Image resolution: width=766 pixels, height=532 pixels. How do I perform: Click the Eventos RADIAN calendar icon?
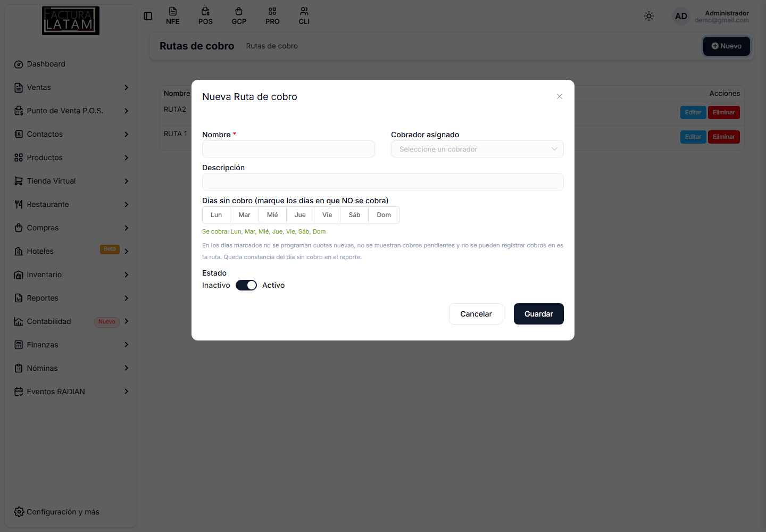pyautogui.click(x=19, y=392)
